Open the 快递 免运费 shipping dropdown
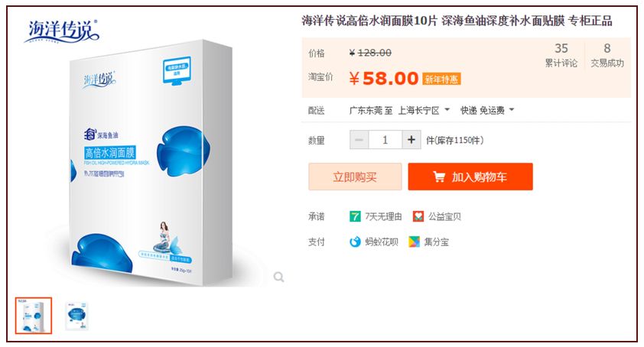Viewport: 644px width, 347px height. [x=512, y=109]
